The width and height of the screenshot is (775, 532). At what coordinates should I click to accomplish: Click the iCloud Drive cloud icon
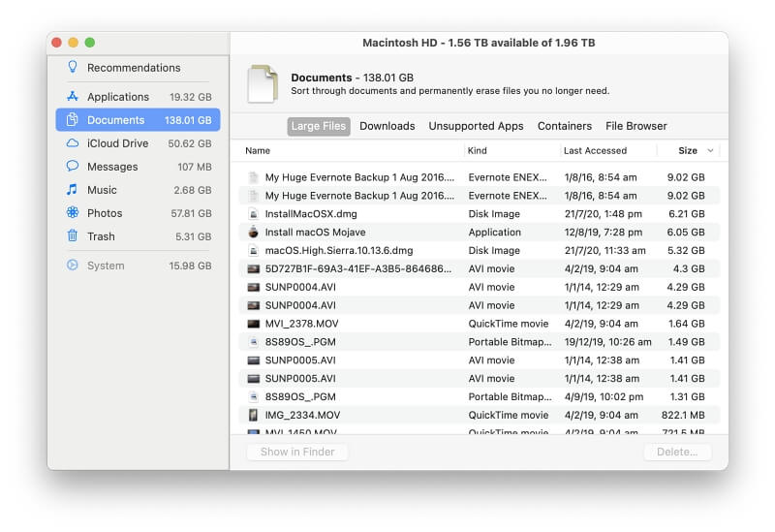click(x=72, y=142)
